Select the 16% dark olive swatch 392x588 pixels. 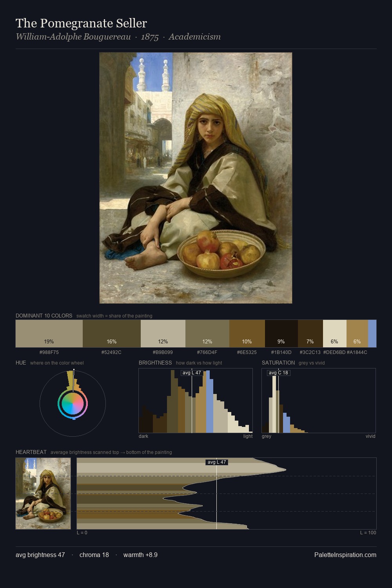[x=112, y=334]
